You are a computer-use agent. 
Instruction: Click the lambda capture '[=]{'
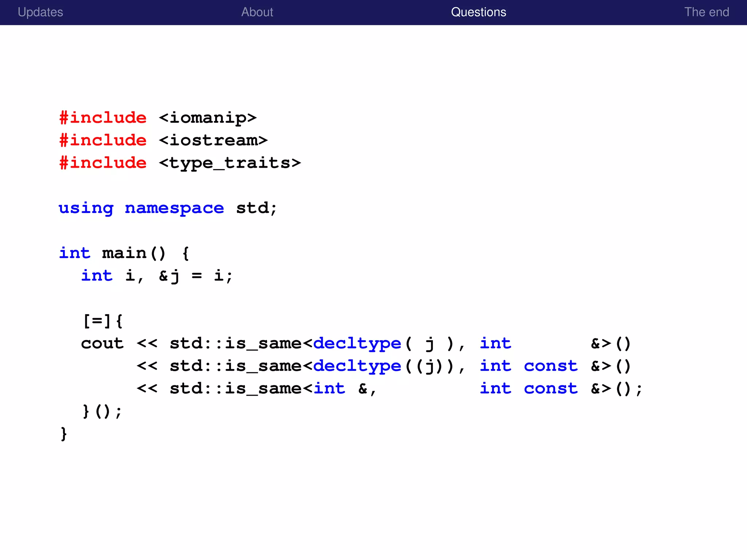tap(102, 321)
